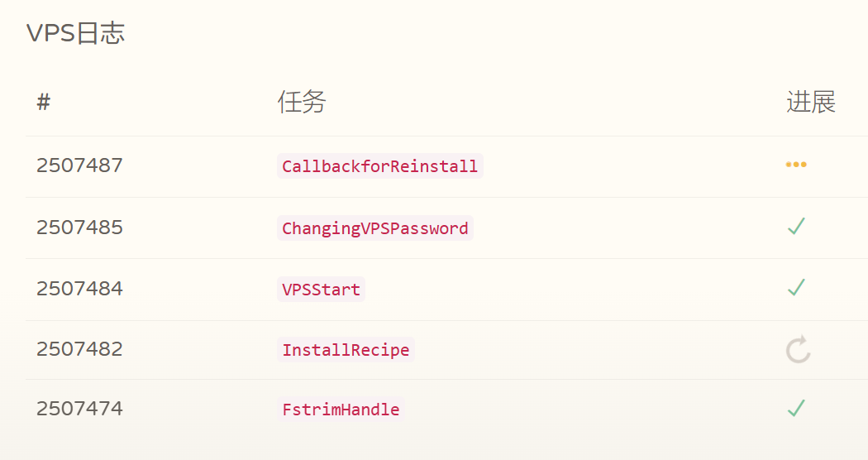This screenshot has width=868, height=460.
Task: Click the green checkmark for FstrimHandle
Action: [796, 409]
